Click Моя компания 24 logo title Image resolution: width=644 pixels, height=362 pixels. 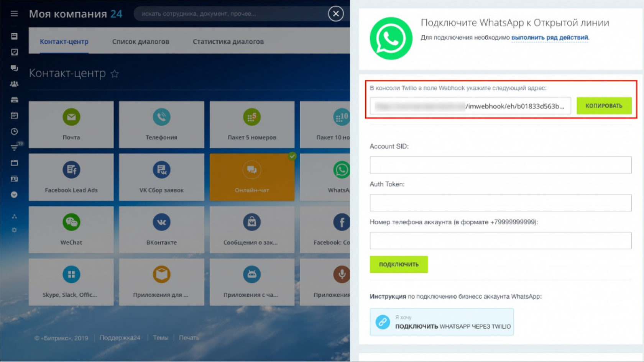pos(76,14)
